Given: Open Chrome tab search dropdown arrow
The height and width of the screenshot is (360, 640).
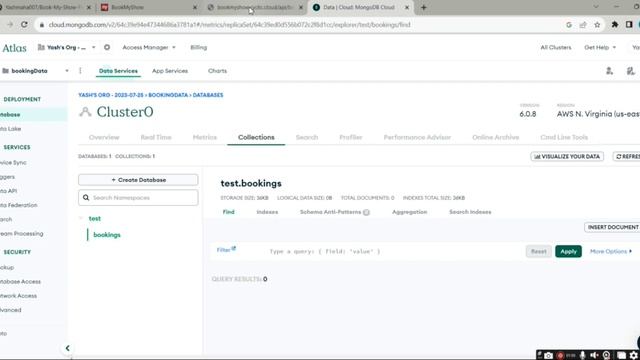Looking at the screenshot, I should pyautogui.click(x=596, y=7).
